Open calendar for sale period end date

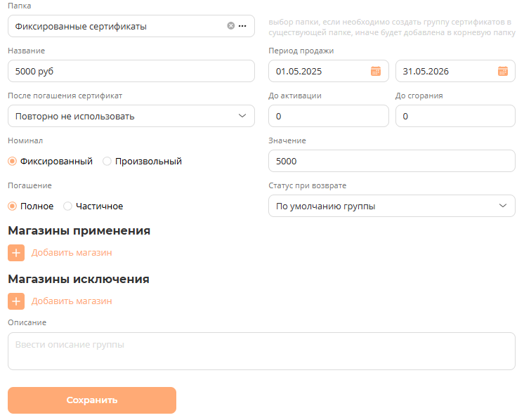[503, 71]
